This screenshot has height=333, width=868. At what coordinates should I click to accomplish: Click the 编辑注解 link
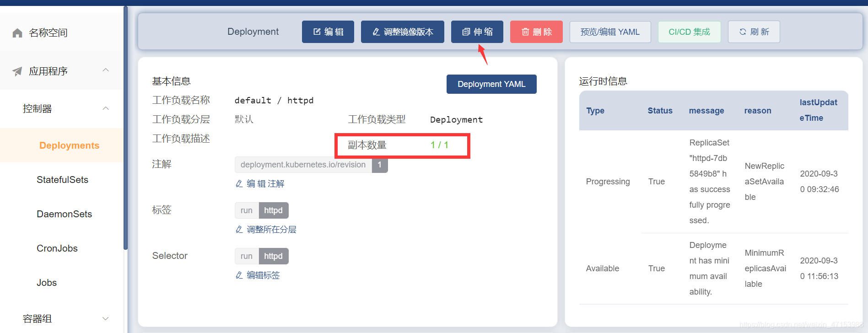(260, 184)
